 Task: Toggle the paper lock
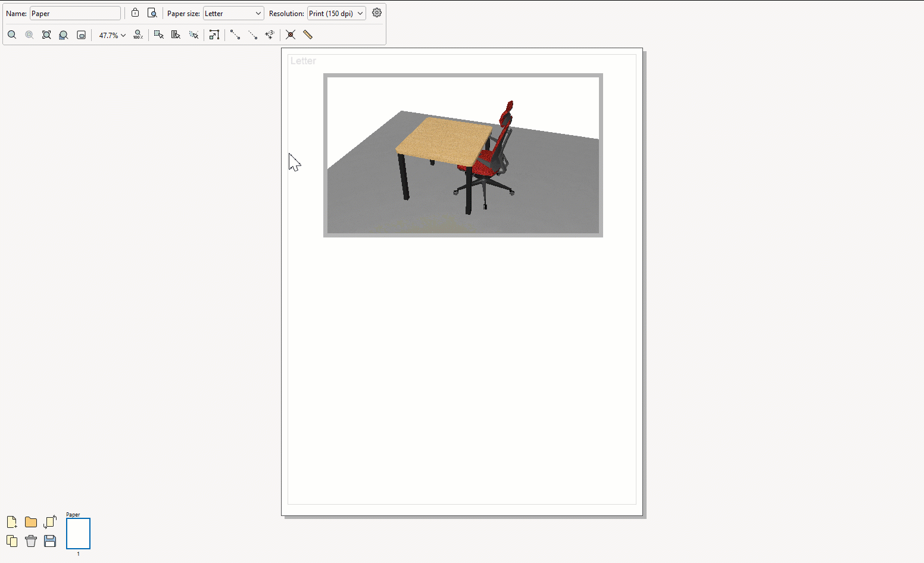pos(135,12)
